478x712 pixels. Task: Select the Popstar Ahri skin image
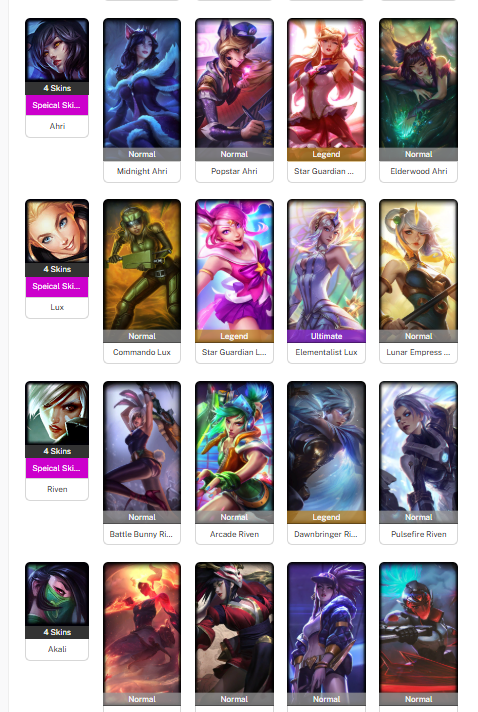(x=234, y=83)
